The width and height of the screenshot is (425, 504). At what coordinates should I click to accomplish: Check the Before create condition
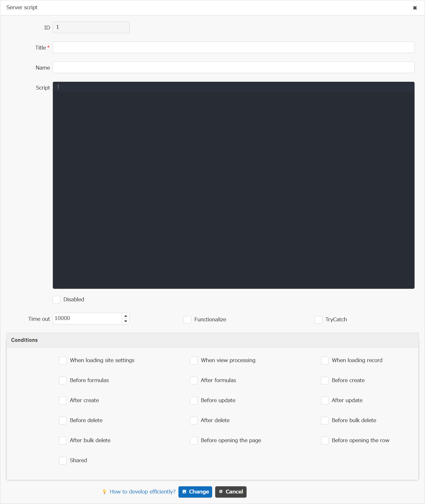coord(325,381)
